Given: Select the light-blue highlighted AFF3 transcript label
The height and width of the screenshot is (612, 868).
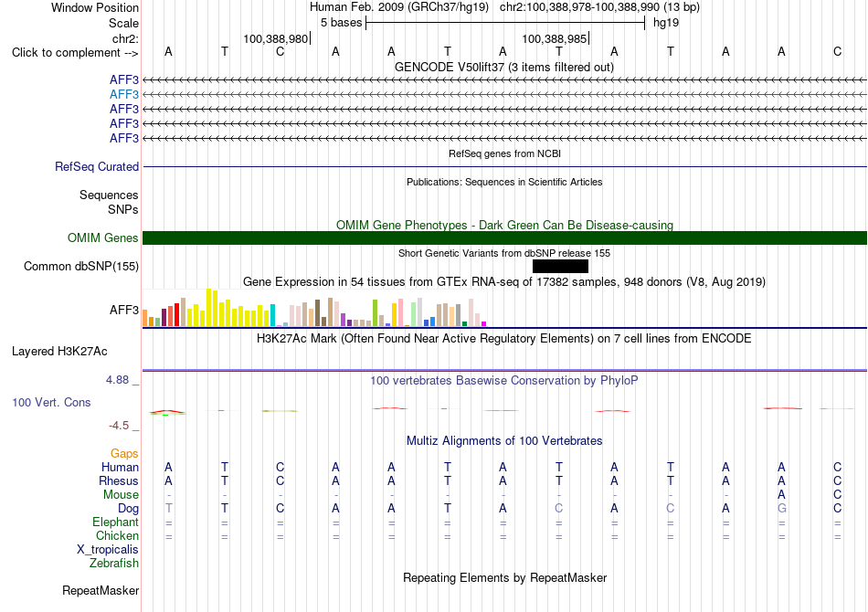Looking at the screenshot, I should 124,95.
